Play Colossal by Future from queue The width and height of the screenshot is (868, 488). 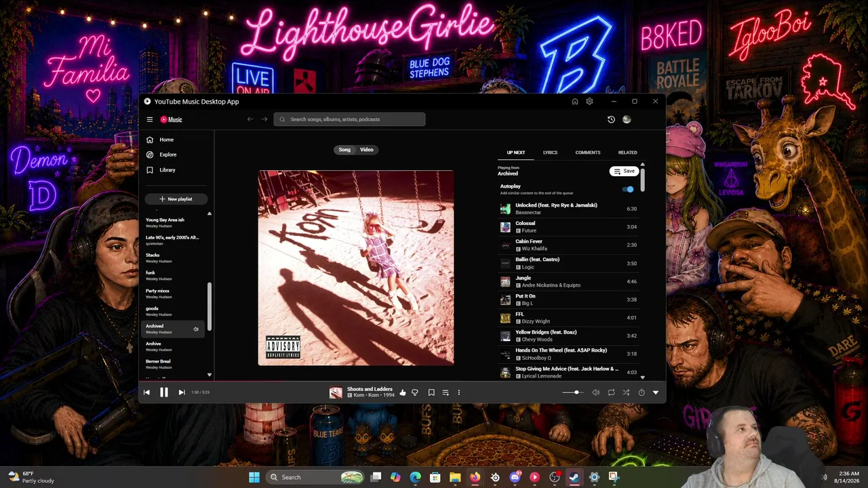(x=569, y=227)
